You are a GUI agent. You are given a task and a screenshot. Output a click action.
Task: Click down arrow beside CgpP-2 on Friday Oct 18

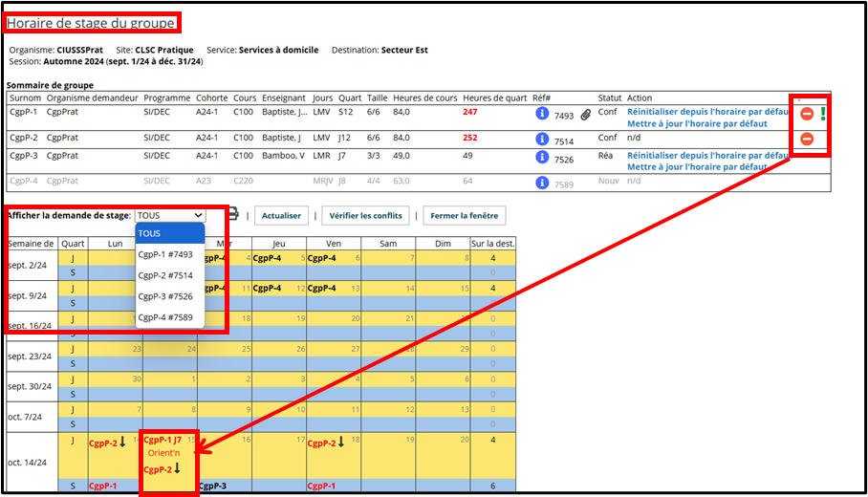(x=341, y=442)
